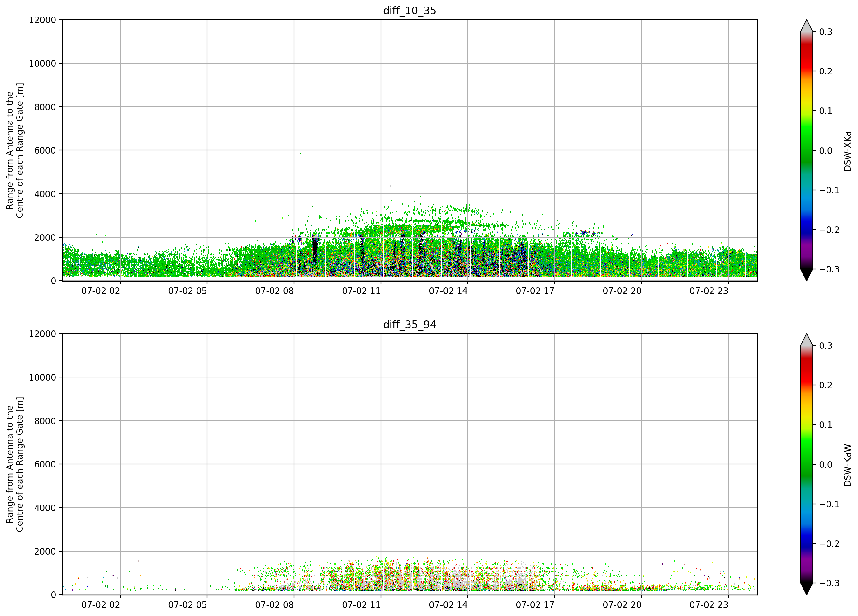Image resolution: width=858 pixels, height=616 pixels.
Task: Click the 2000 y-tick in diff_35_94 plot
Action: tap(45, 552)
